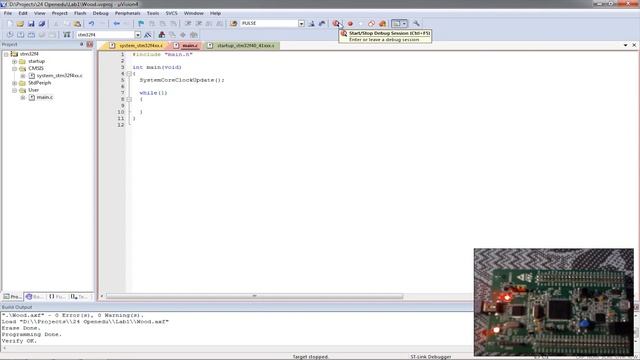The height and width of the screenshot is (360, 640).
Task: Open the Edit menu
Action: (x=23, y=13)
